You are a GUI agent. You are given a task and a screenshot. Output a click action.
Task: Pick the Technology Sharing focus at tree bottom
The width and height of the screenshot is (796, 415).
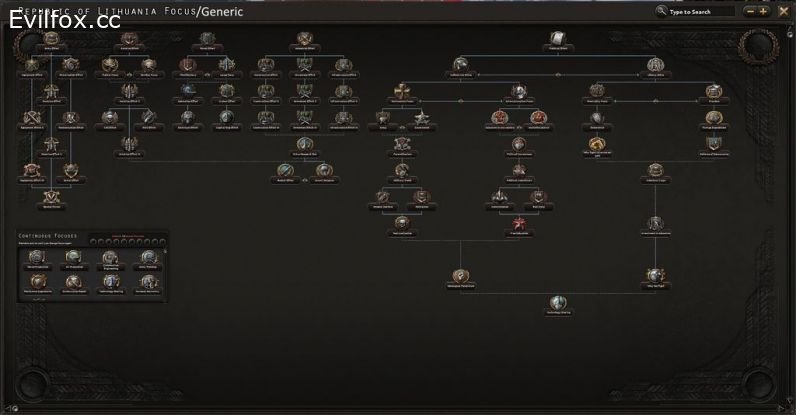click(558, 303)
